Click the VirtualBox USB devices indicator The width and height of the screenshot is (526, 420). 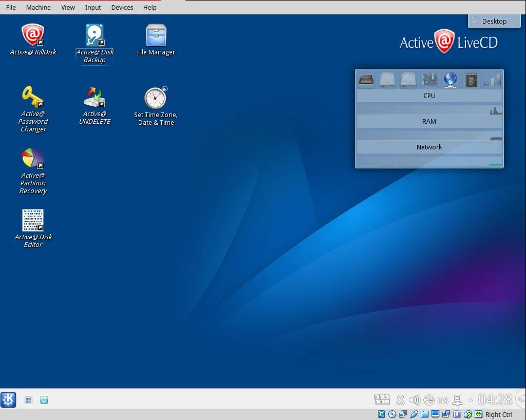click(x=414, y=414)
